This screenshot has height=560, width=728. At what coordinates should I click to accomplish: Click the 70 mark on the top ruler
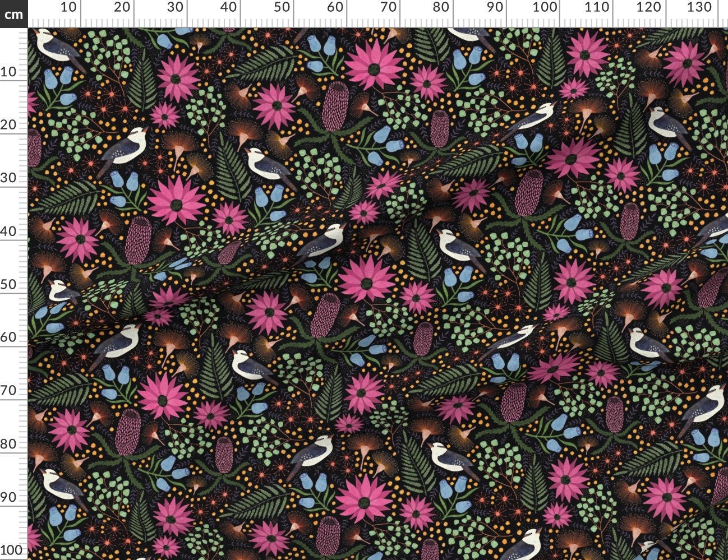pyautogui.click(x=389, y=7)
